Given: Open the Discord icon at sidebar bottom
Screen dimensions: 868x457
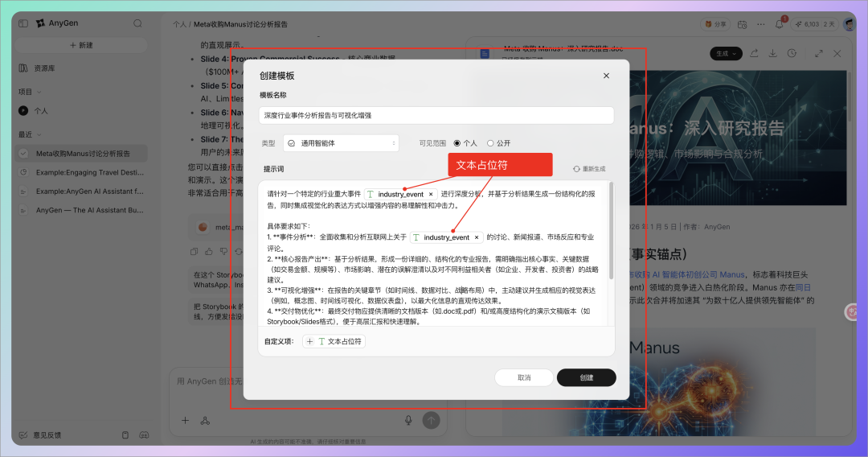Looking at the screenshot, I should click(x=144, y=435).
